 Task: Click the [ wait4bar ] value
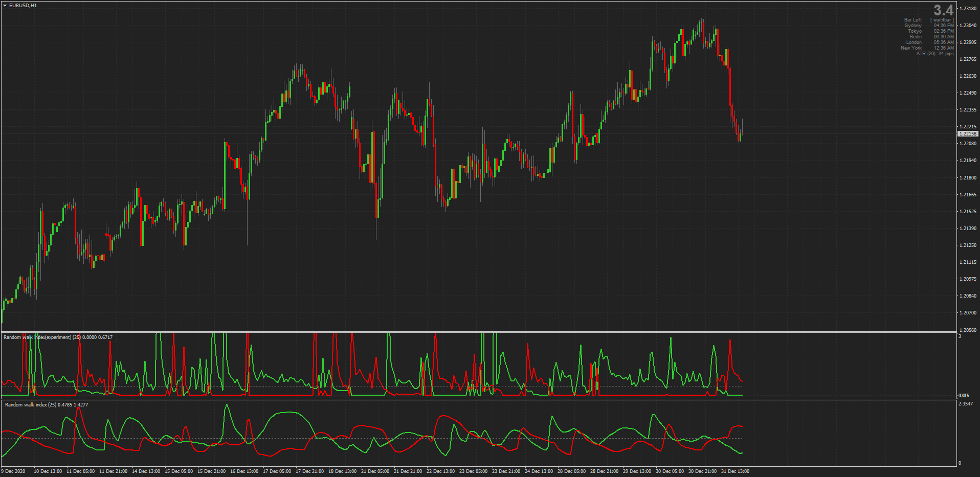click(942, 20)
